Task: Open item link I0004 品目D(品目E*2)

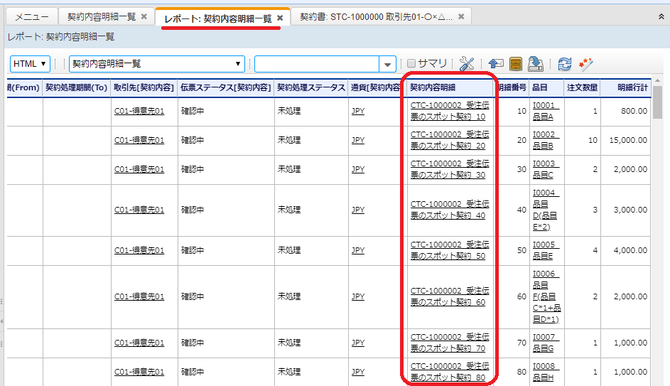Action: click(546, 209)
